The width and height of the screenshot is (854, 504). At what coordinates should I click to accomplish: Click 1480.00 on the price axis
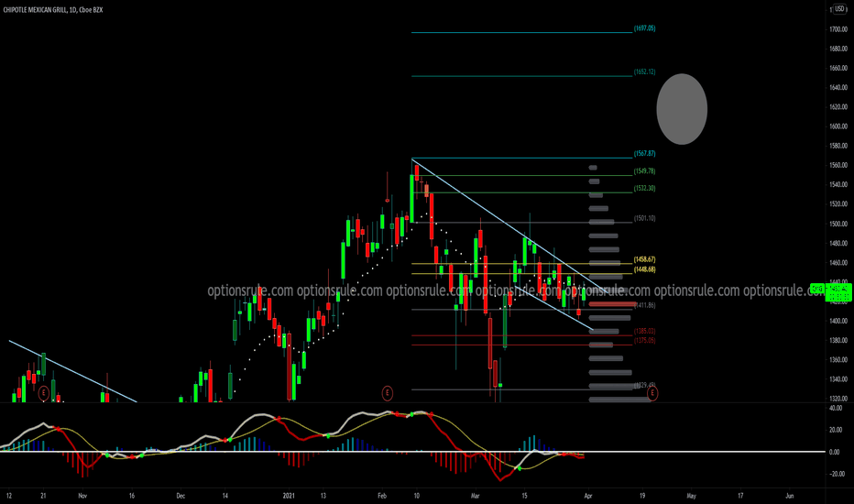[x=838, y=243]
